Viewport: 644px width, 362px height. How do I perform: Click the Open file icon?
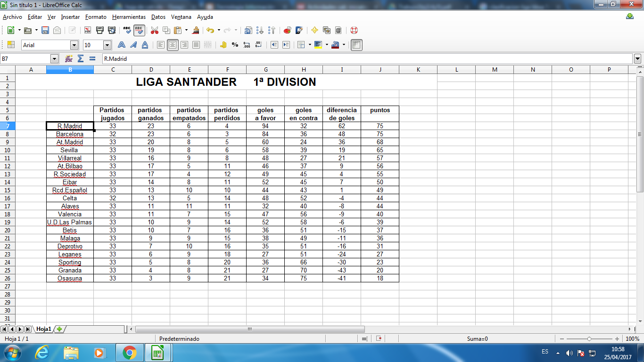pyautogui.click(x=28, y=30)
